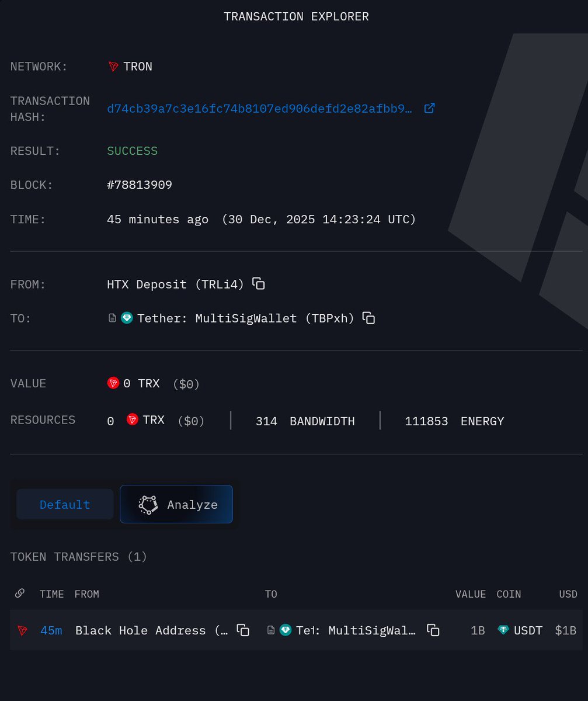This screenshot has width=588, height=701.
Task: Click the TOKEN TRANSFERS (1) heading
Action: 79,557
